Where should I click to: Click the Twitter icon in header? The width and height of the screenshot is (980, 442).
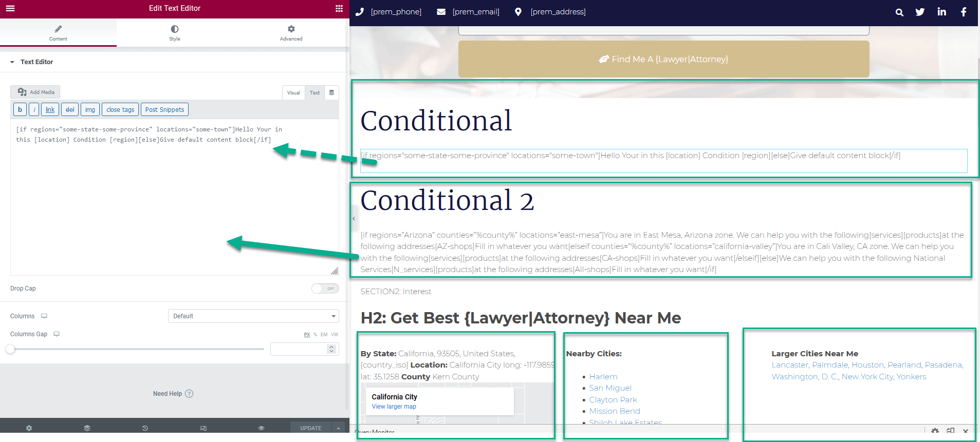(920, 12)
